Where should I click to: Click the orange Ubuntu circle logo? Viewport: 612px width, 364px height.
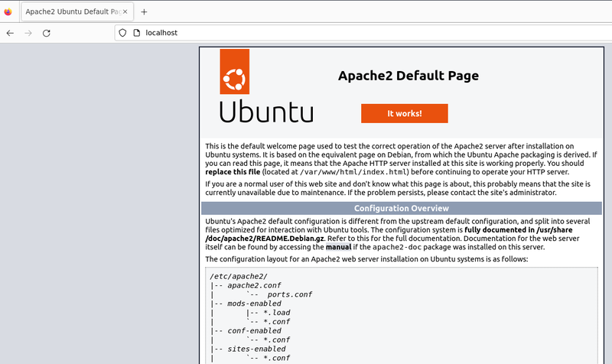coord(235,77)
